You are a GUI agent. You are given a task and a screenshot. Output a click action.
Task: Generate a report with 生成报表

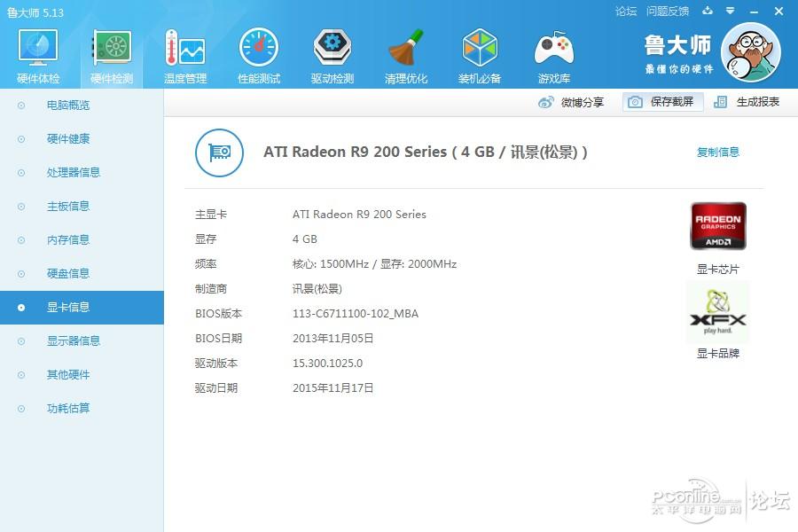[x=747, y=102]
